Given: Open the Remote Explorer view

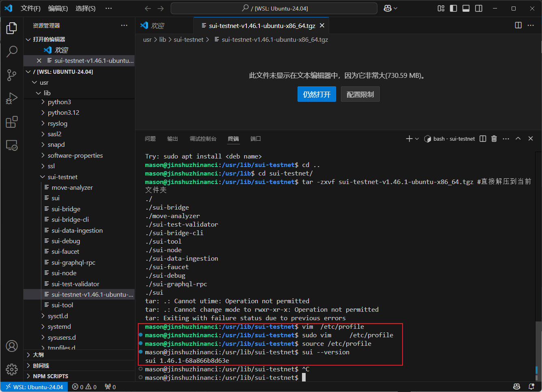Looking at the screenshot, I should (x=12, y=145).
